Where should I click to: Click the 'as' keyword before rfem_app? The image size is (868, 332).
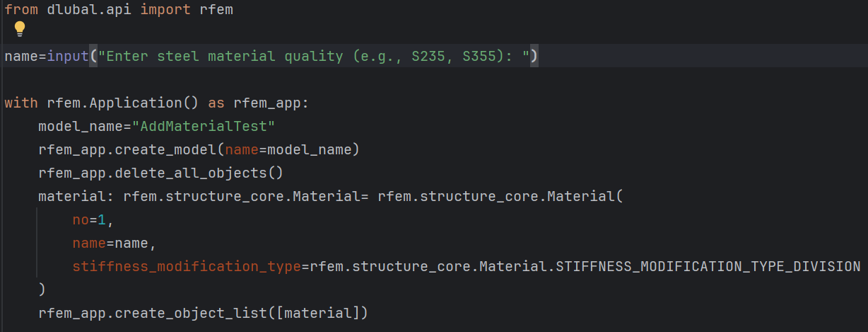(x=216, y=103)
